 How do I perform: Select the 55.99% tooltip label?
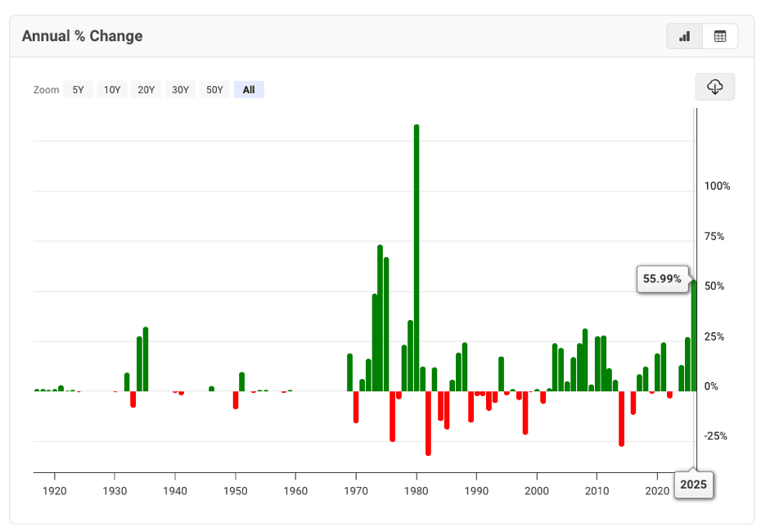[x=662, y=279]
